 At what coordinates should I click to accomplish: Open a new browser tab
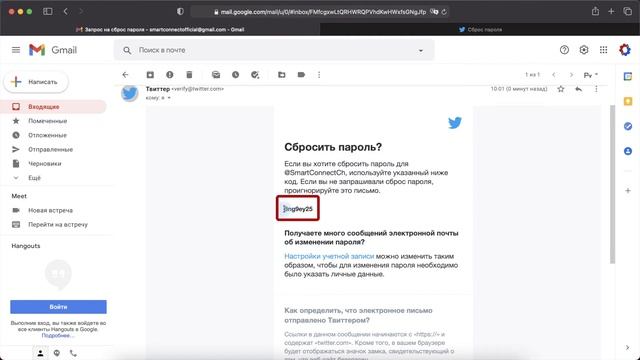pyautogui.click(x=611, y=11)
